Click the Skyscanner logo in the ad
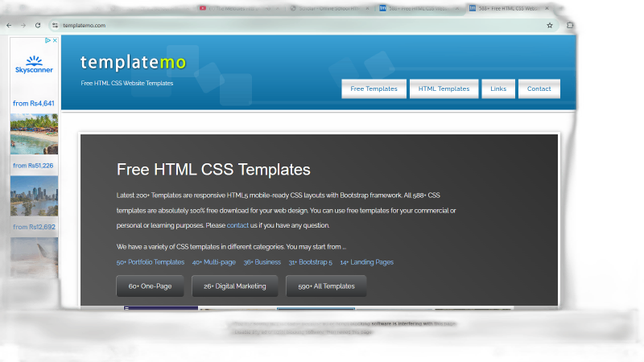644x362 pixels. click(34, 64)
